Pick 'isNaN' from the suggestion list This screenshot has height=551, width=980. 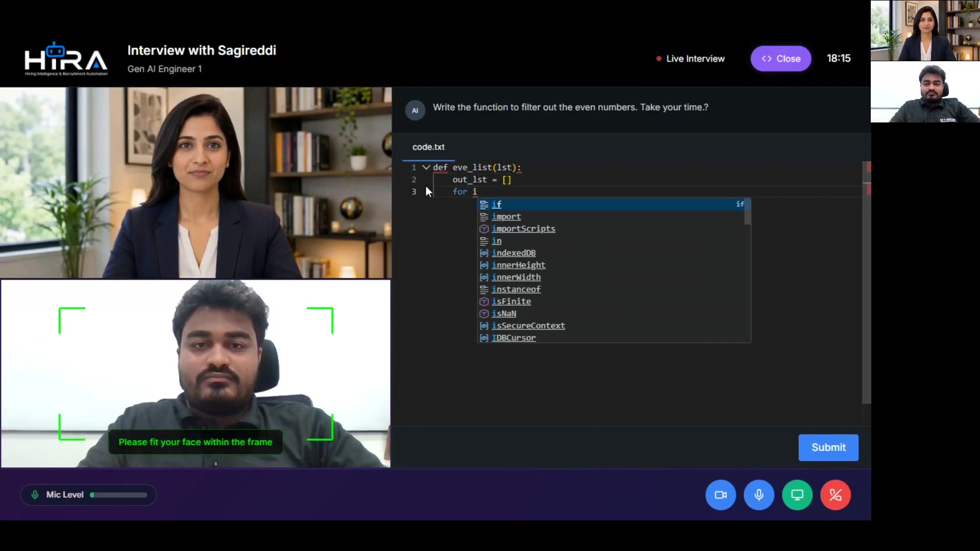[610, 314]
